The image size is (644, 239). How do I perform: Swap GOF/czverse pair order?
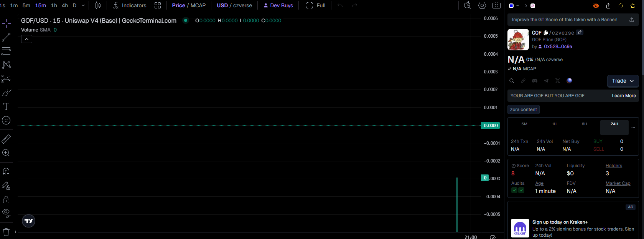coord(580,32)
